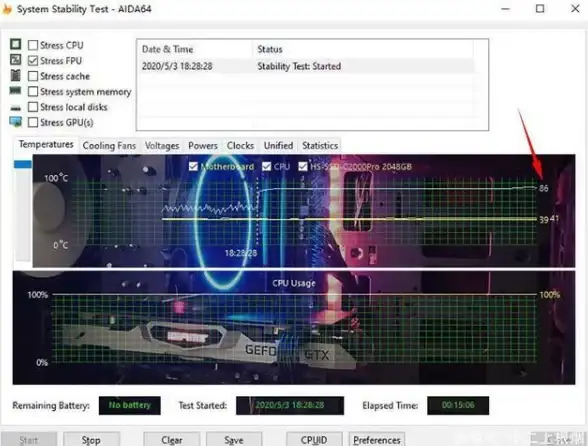The image size is (588, 446).
Task: Click the disk drive icon beside Stress local disks
Action: click(x=15, y=108)
